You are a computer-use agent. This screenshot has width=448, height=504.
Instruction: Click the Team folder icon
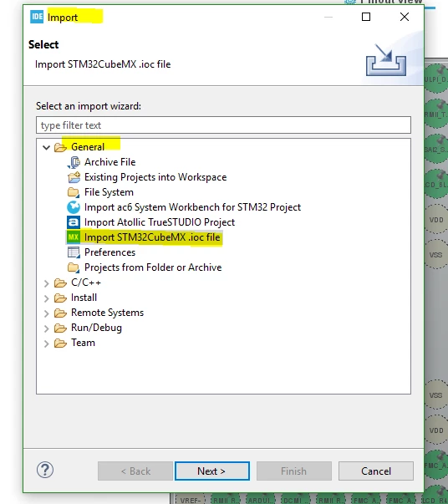(60, 343)
